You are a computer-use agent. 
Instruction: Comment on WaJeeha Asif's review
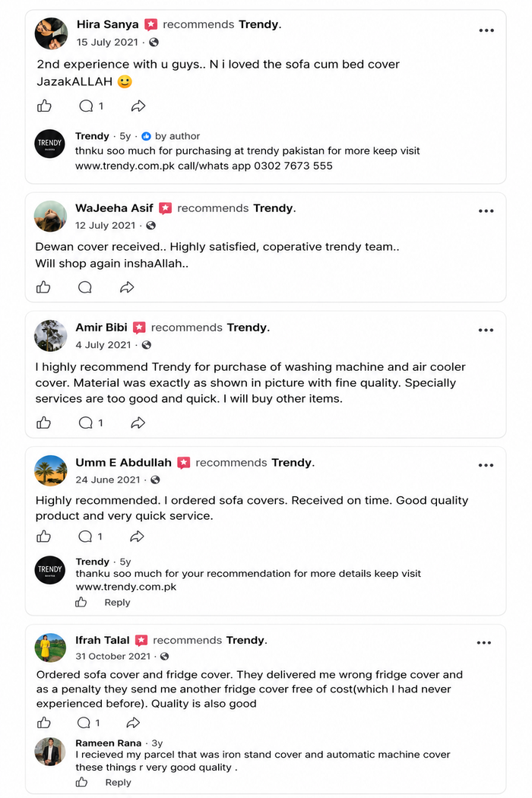(85, 287)
